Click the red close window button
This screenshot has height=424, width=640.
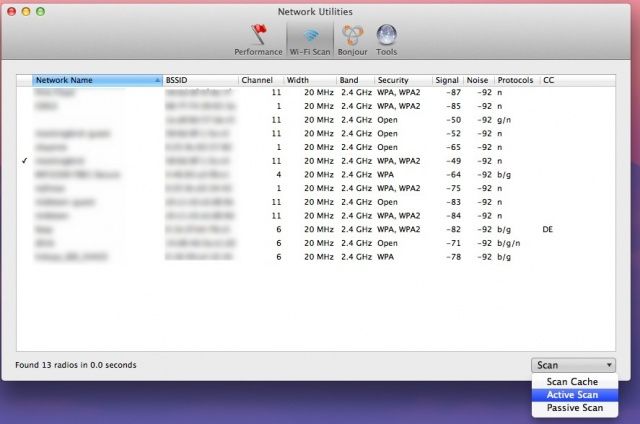tap(12, 10)
